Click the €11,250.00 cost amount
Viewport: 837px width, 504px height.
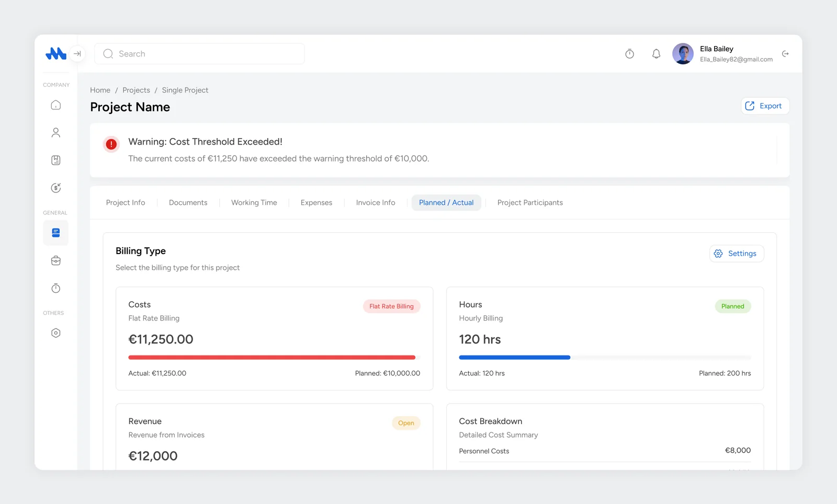pyautogui.click(x=161, y=339)
